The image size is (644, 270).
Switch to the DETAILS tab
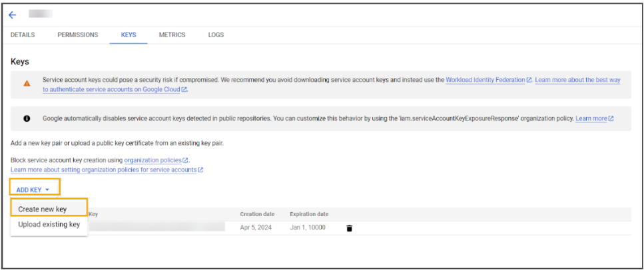(23, 35)
